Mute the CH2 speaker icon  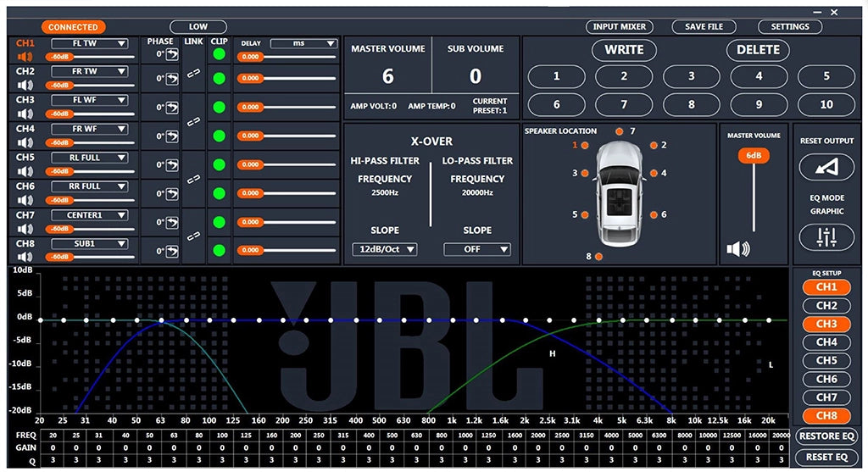[x=25, y=86]
